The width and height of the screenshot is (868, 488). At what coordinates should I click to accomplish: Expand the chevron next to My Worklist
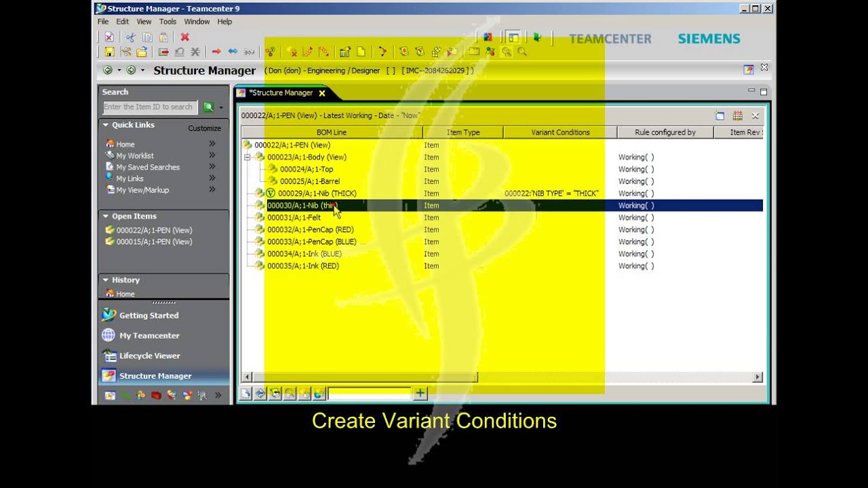pos(212,155)
